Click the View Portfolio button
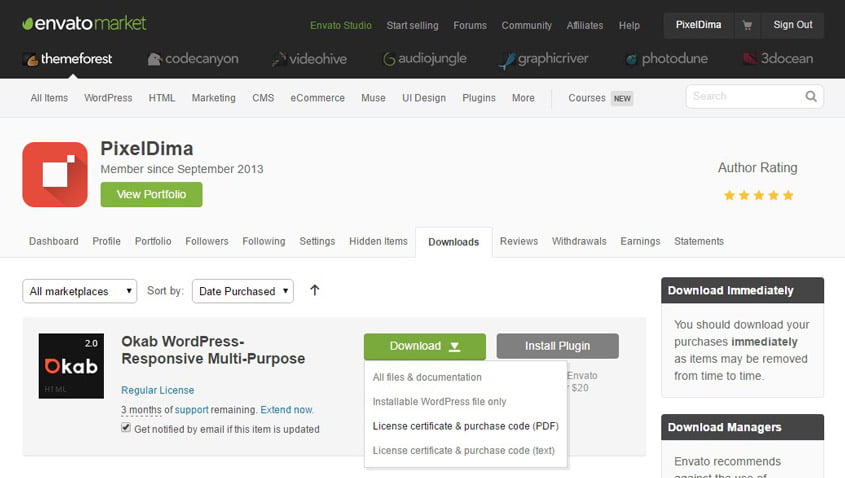The height and width of the screenshot is (478, 845). pos(151,195)
